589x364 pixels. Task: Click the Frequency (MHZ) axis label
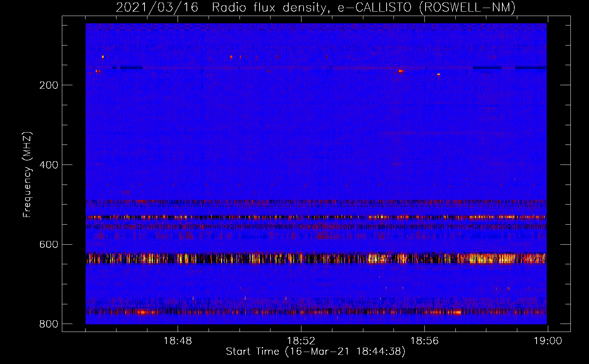pos(27,174)
